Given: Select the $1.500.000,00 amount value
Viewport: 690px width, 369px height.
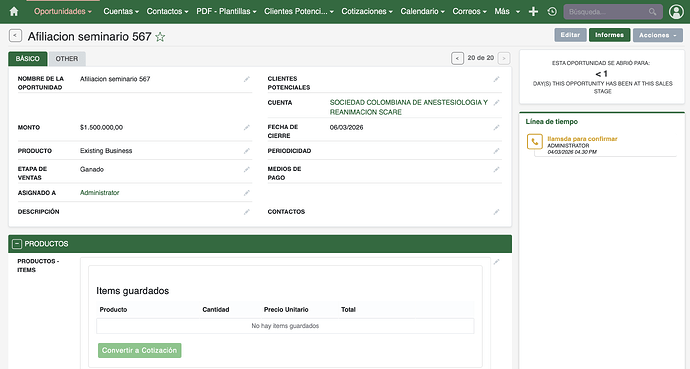Looking at the screenshot, I should (x=101, y=128).
